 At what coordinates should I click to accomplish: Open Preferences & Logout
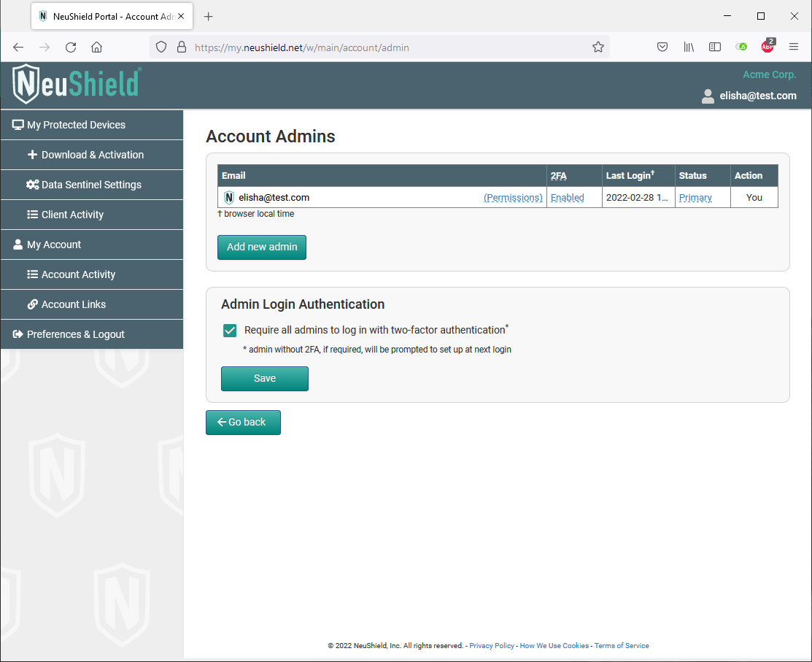pos(92,334)
